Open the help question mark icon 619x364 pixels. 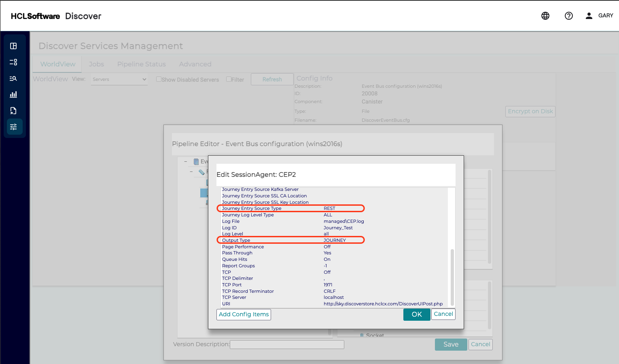click(569, 16)
